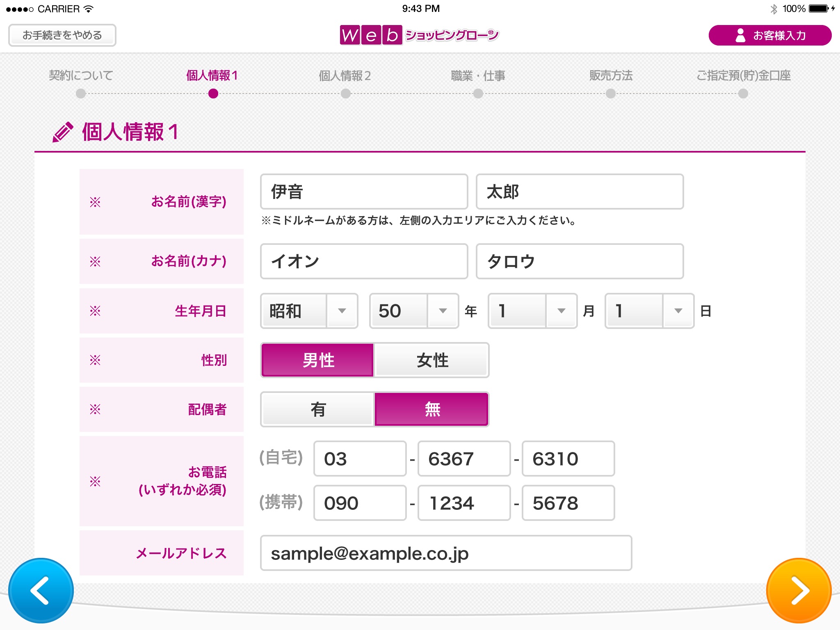
Task: Edit kana family name field イオン
Action: (364, 261)
